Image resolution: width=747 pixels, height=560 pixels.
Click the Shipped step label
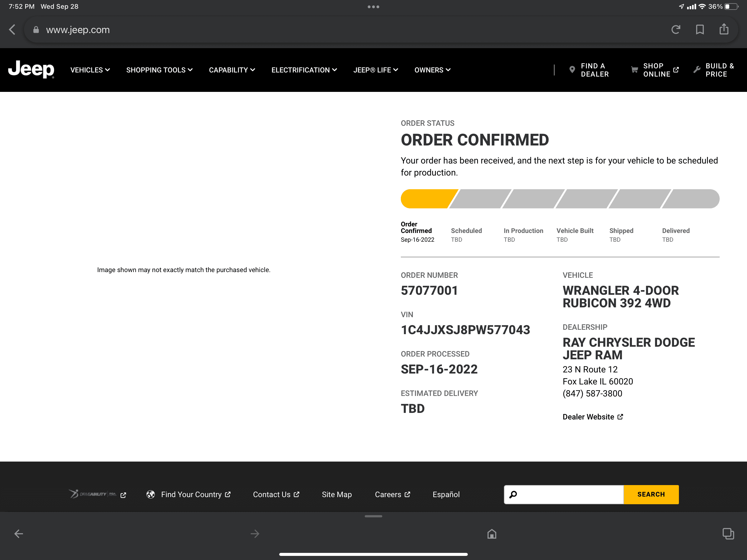point(621,231)
